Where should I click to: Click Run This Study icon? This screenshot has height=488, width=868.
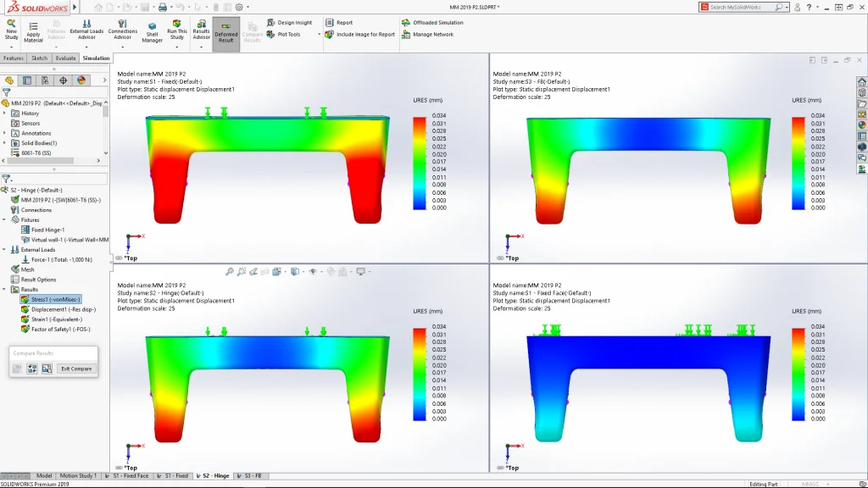[176, 32]
